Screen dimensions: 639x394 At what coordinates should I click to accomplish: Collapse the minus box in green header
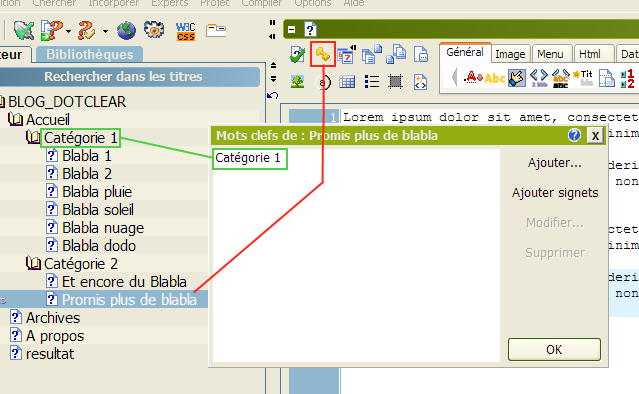click(x=291, y=29)
